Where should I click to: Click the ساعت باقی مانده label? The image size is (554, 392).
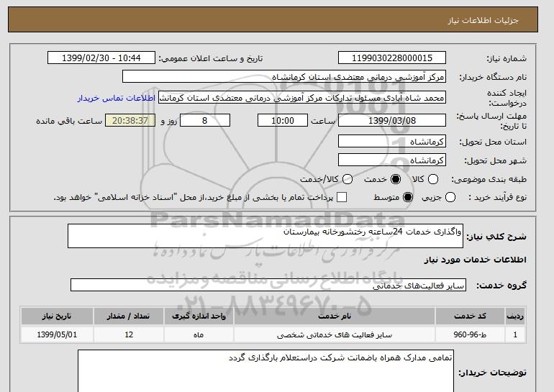click(x=69, y=121)
